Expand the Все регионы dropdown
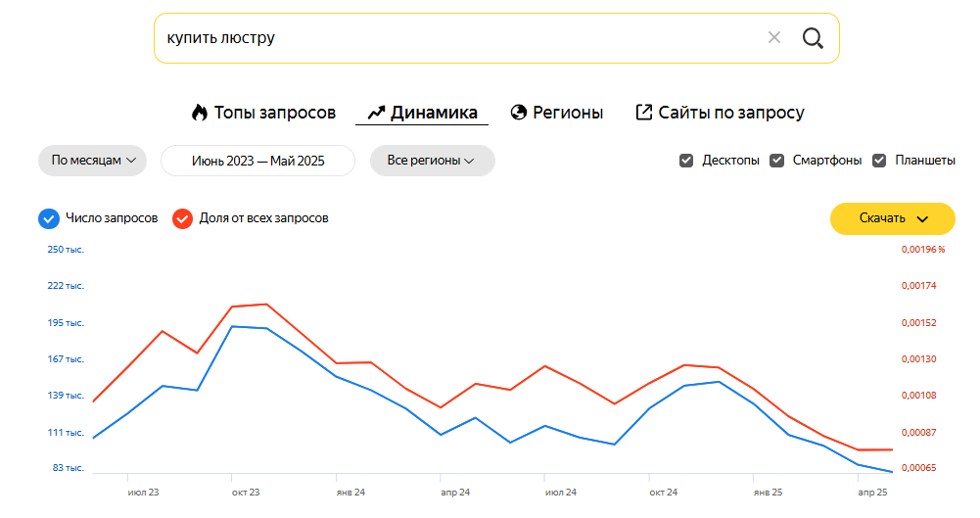The height and width of the screenshot is (518, 980). [432, 161]
